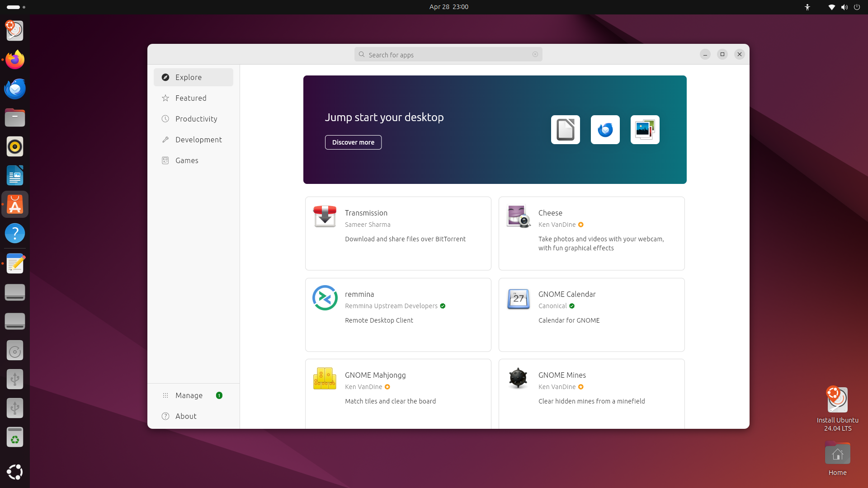Launch Thunderbird Mail from the dock
This screenshot has height=488, width=868.
[15, 89]
